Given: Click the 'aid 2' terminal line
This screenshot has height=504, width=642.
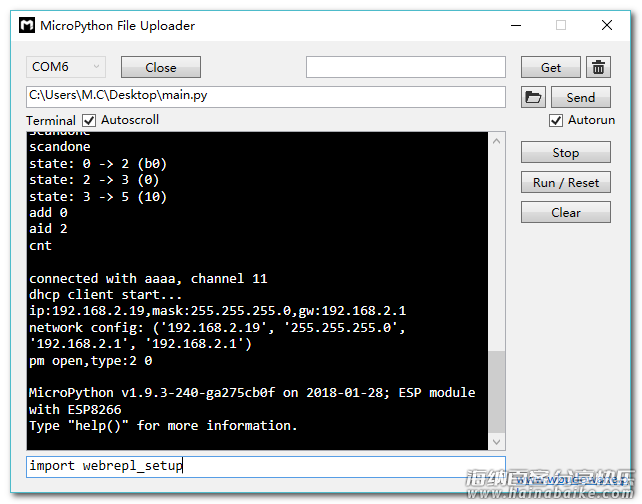Looking at the screenshot, I should 48,229.
